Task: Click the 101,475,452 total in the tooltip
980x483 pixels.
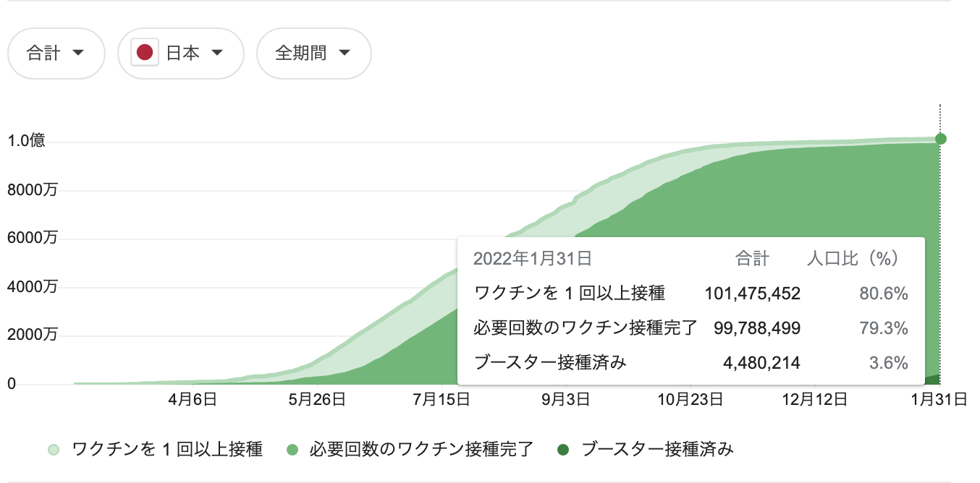Action: (x=753, y=294)
